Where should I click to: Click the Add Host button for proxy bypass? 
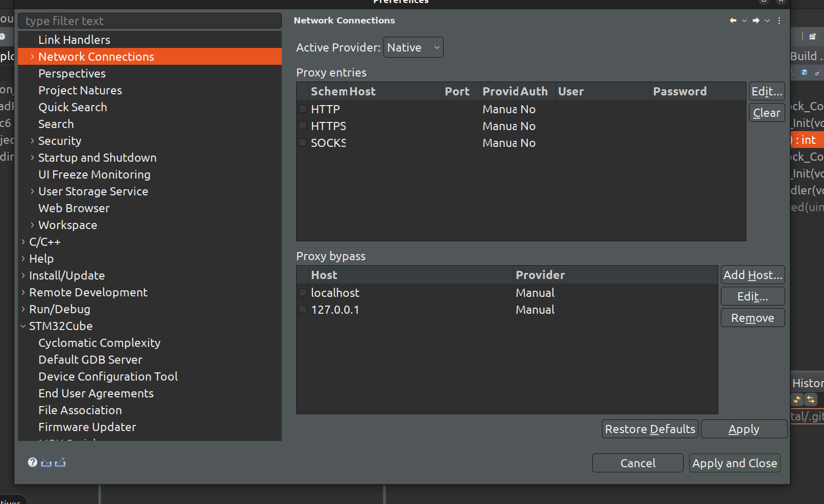coord(753,274)
